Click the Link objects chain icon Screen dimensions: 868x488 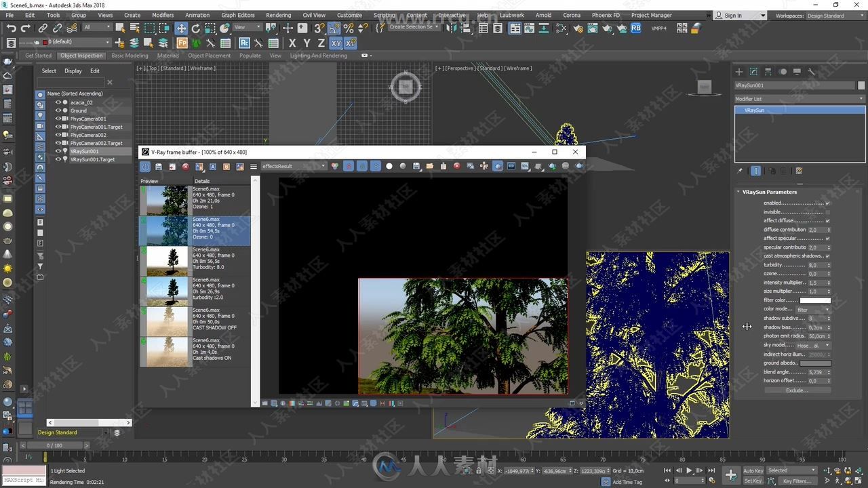click(x=43, y=28)
